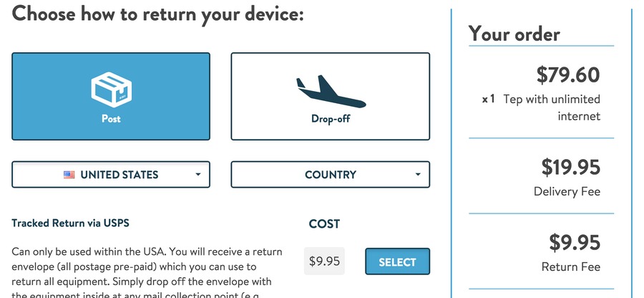The height and width of the screenshot is (298, 644).
Task: Click the arrow on Country selector
Action: tap(418, 175)
